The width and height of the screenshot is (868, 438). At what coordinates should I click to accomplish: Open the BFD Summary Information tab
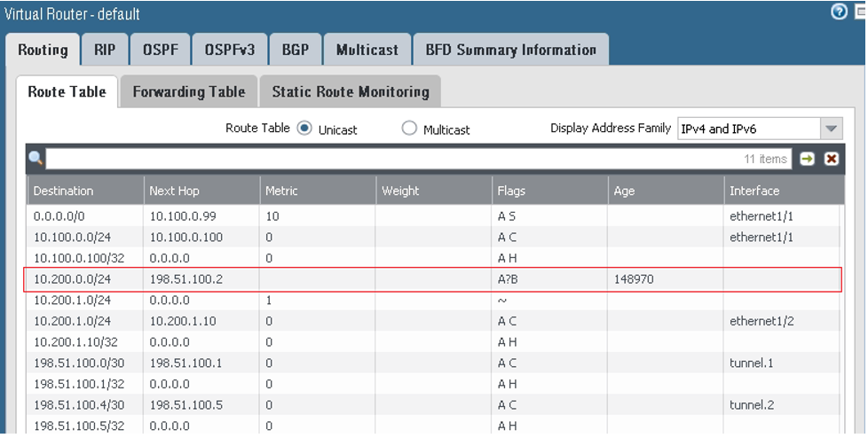tap(510, 50)
